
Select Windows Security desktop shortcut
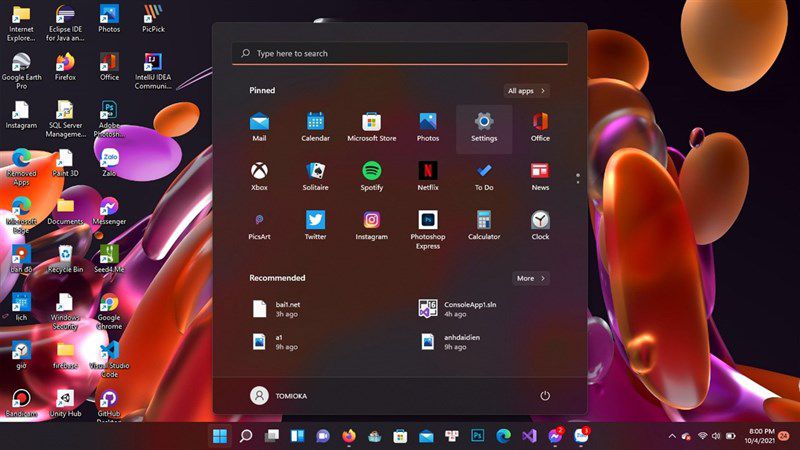(x=65, y=311)
